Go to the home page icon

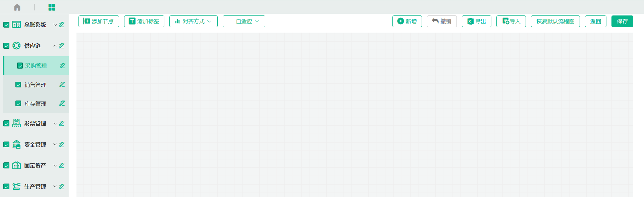17,7
